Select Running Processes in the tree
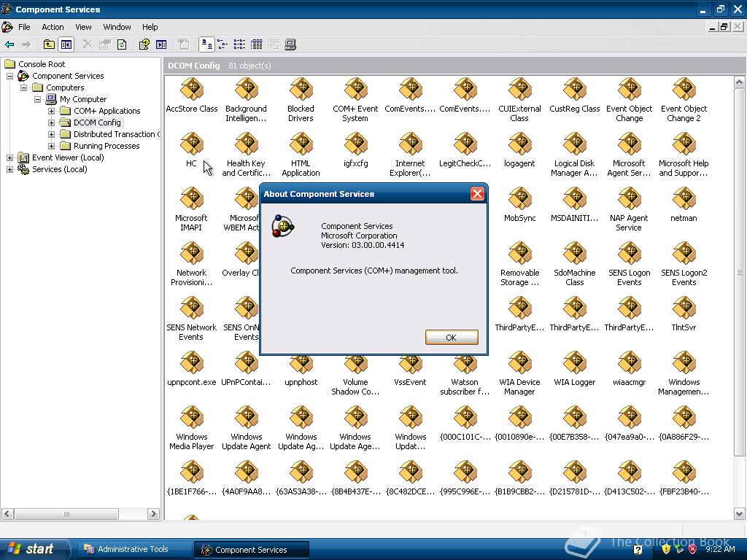The width and height of the screenshot is (747, 560). (x=107, y=146)
